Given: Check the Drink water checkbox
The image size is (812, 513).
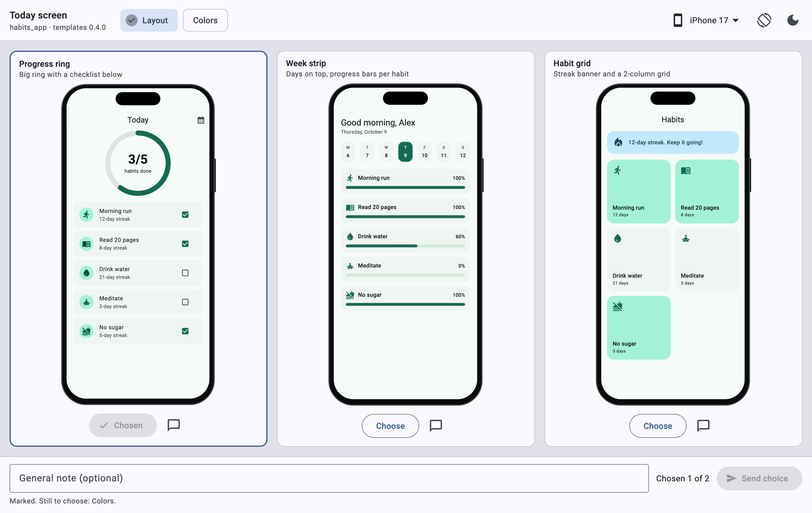Looking at the screenshot, I should click(x=185, y=273).
